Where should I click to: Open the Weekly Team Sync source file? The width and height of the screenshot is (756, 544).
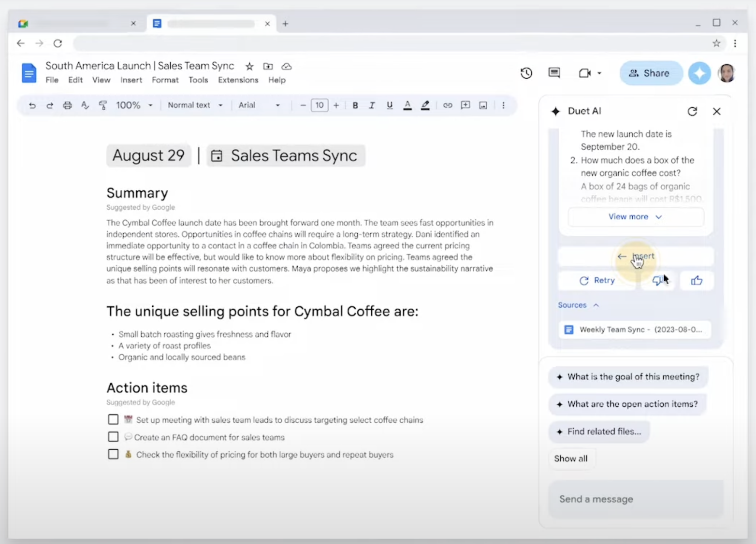635,329
